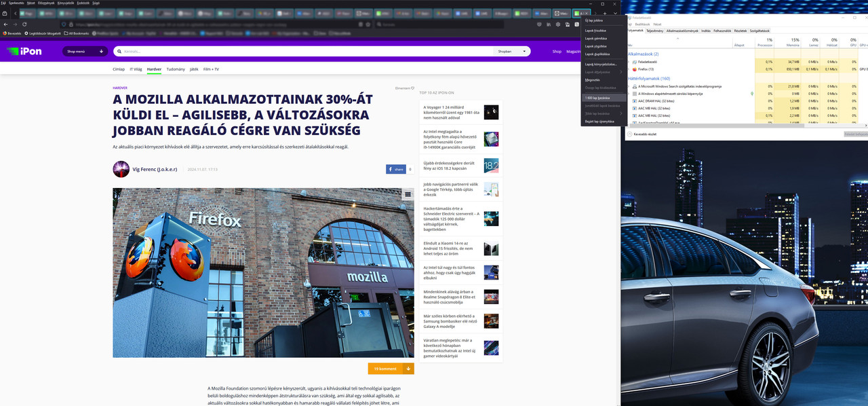Open the list all tabs chevron in Firefox

(x=615, y=14)
